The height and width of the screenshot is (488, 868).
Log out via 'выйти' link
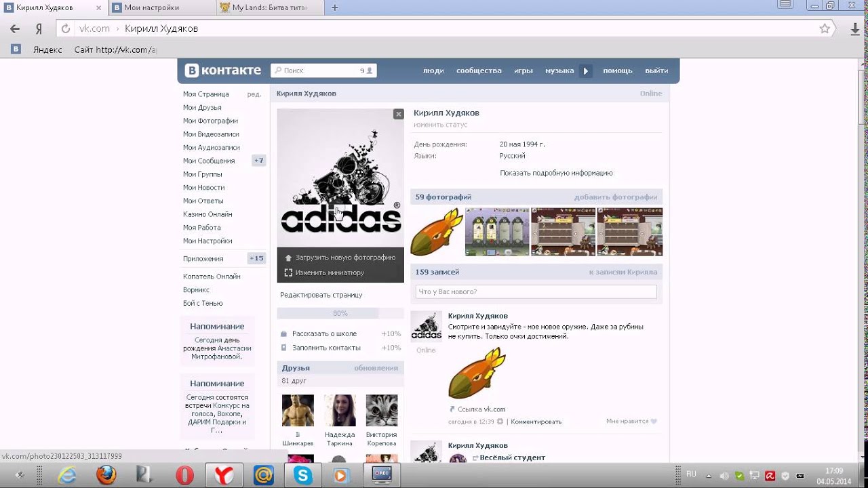[656, 70]
